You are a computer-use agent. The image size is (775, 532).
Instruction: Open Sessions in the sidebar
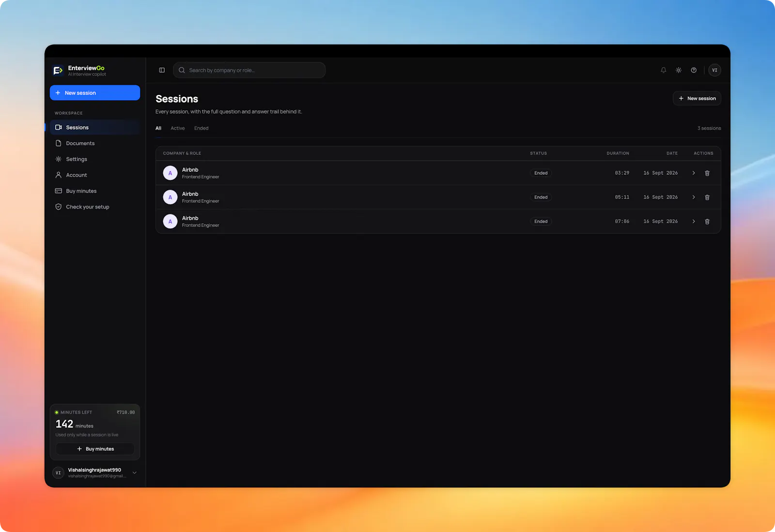[95, 127]
